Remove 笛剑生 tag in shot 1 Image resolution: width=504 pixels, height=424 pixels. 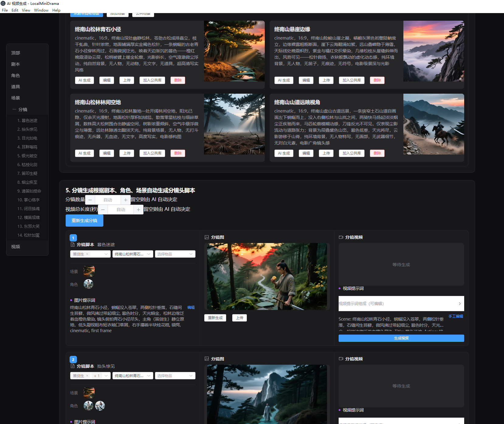[87, 254]
